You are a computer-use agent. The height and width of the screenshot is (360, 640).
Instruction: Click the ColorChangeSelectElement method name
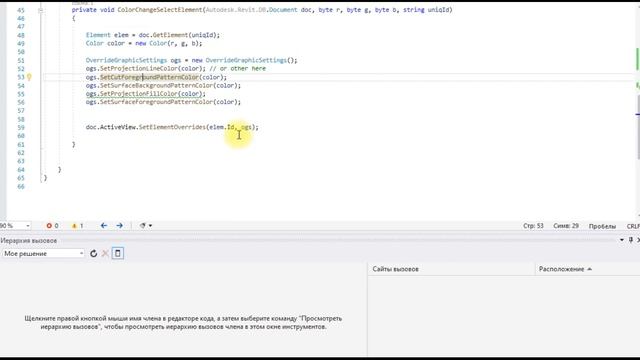point(160,10)
